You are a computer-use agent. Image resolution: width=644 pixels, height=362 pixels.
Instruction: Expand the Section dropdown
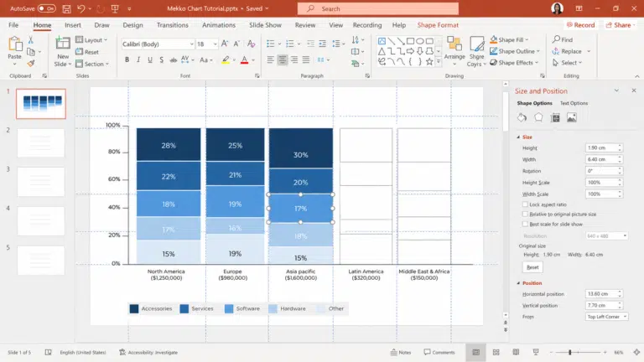point(92,64)
